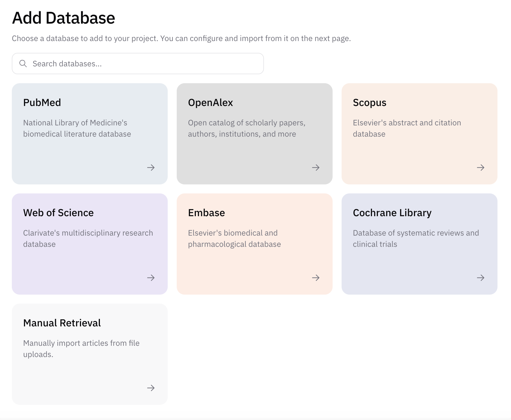Click 'Database of systematic reviews and clinical trials' text
The width and height of the screenshot is (511, 420).
tap(416, 238)
